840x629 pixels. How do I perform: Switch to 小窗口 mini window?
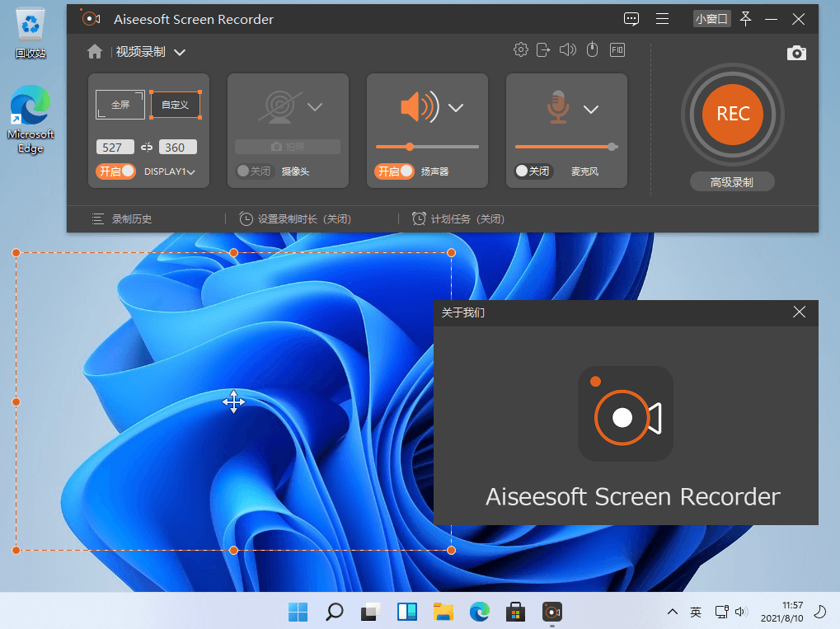711,19
